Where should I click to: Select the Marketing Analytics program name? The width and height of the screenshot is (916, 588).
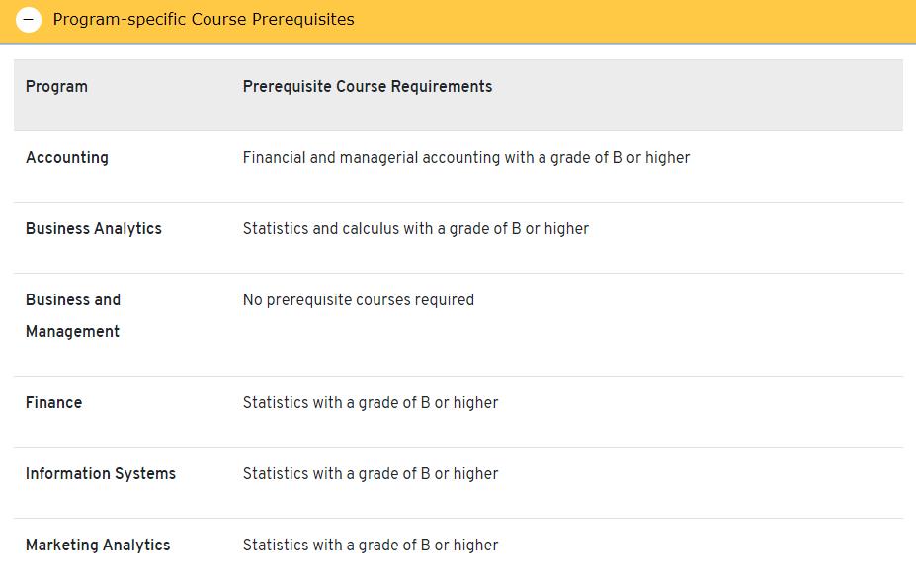pos(98,546)
